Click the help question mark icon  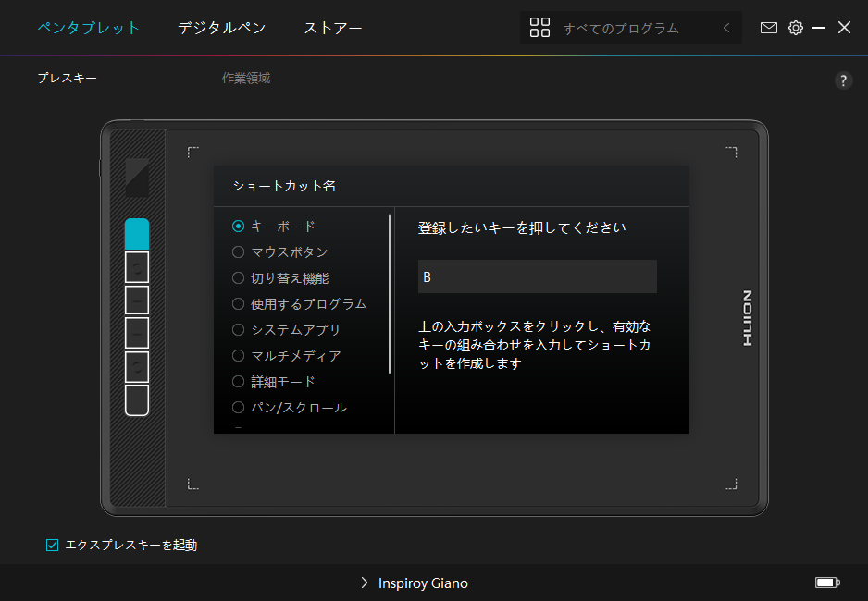point(843,80)
